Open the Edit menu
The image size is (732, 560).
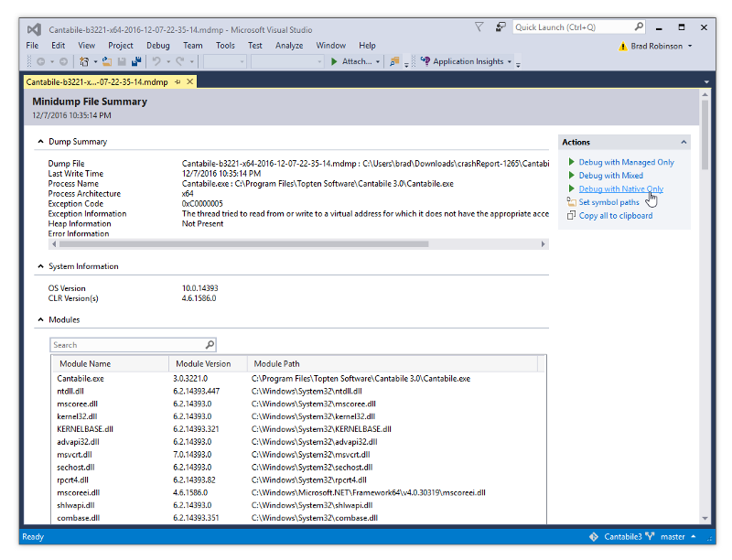pyautogui.click(x=59, y=45)
